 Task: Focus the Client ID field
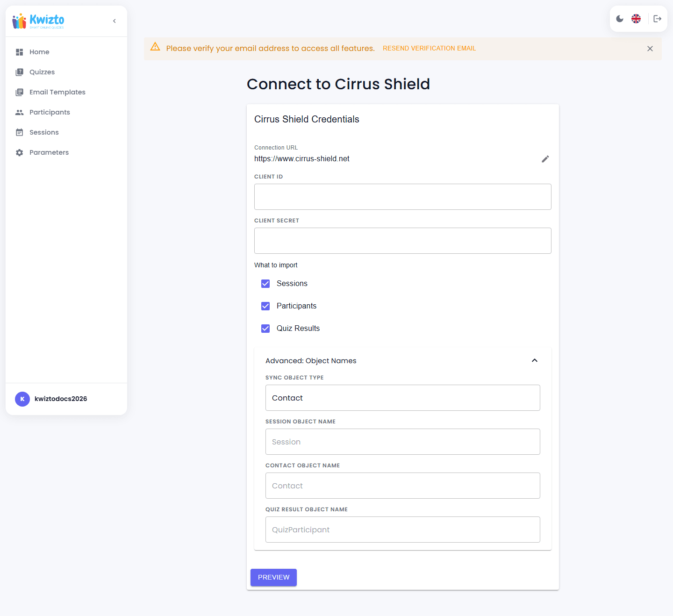click(403, 197)
